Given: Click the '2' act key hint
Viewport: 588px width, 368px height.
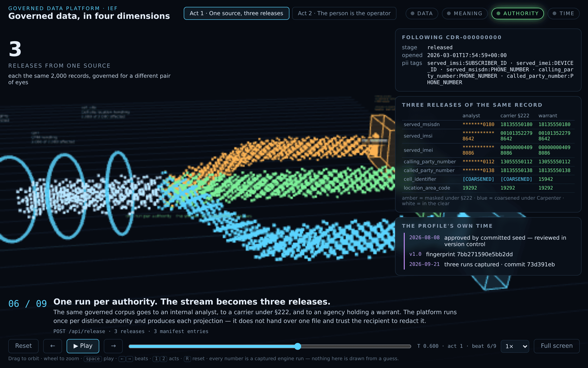Looking at the screenshot, I should [x=164, y=359].
